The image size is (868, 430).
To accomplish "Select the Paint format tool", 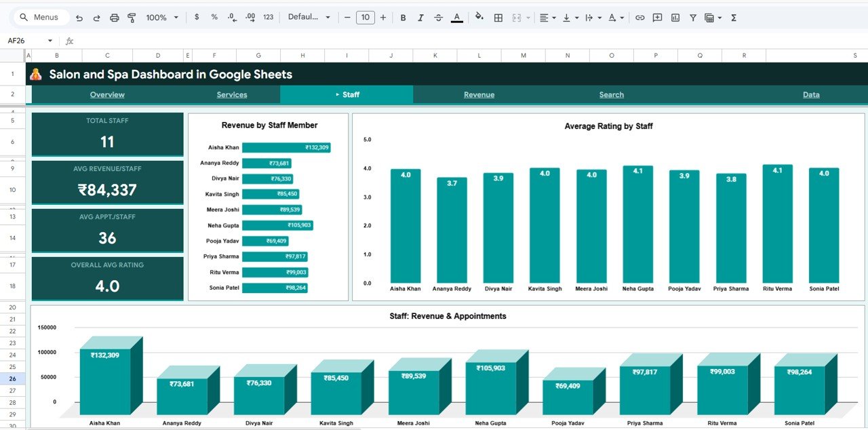I will coord(133,17).
